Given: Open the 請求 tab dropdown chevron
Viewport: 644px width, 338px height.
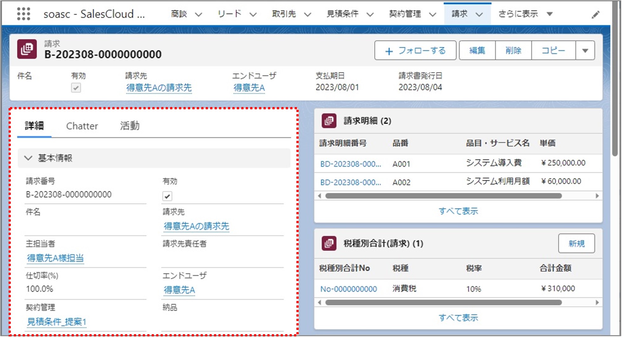Looking at the screenshot, I should (479, 14).
